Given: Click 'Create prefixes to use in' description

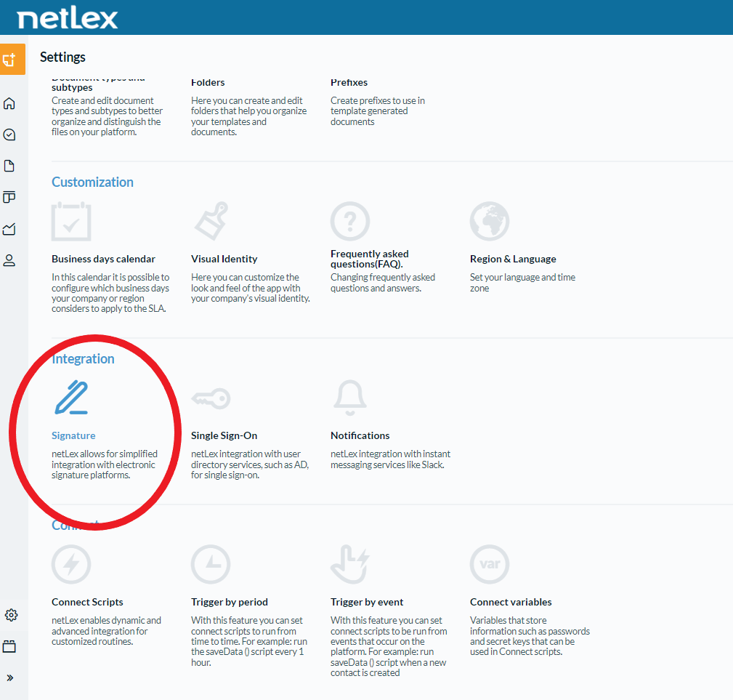Looking at the screenshot, I should click(x=378, y=111).
